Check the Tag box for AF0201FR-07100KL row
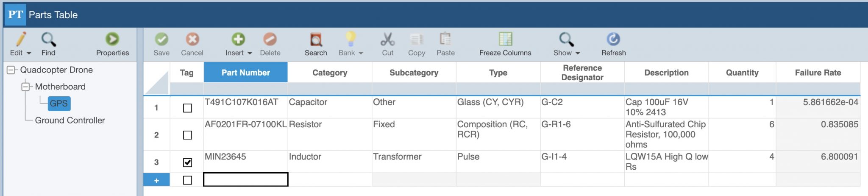The image size is (868, 196). tap(187, 135)
